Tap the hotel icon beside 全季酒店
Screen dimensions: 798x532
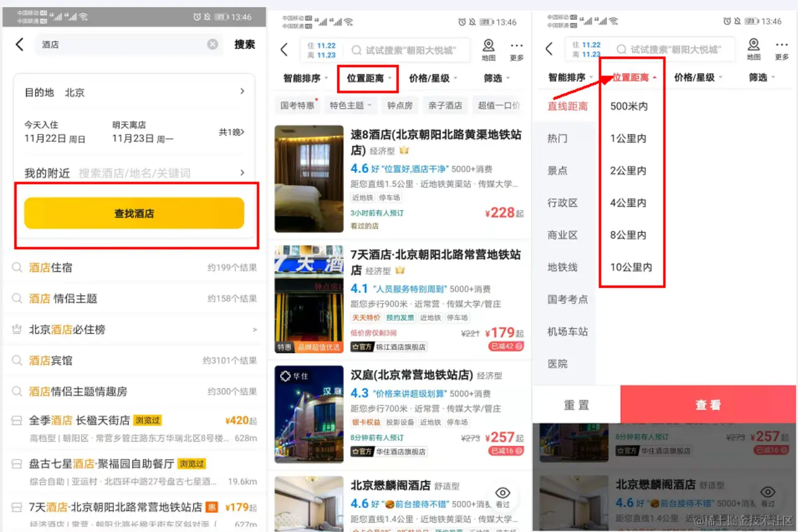17,421
